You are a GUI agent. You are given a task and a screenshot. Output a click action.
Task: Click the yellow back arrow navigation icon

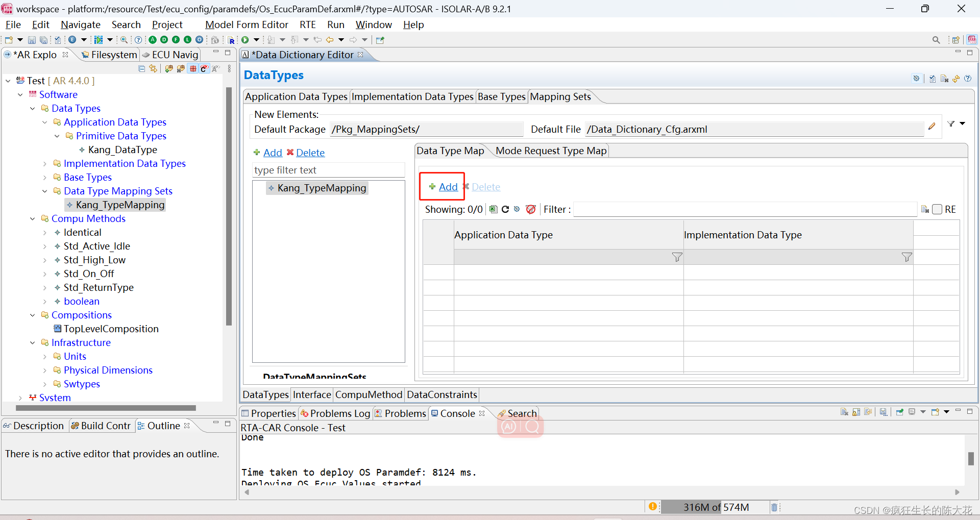[x=330, y=40]
